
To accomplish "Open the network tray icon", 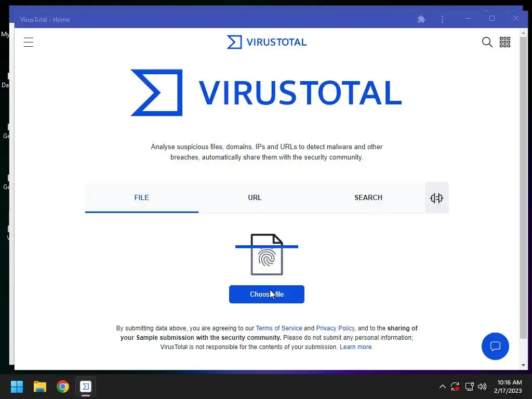I will point(469,387).
